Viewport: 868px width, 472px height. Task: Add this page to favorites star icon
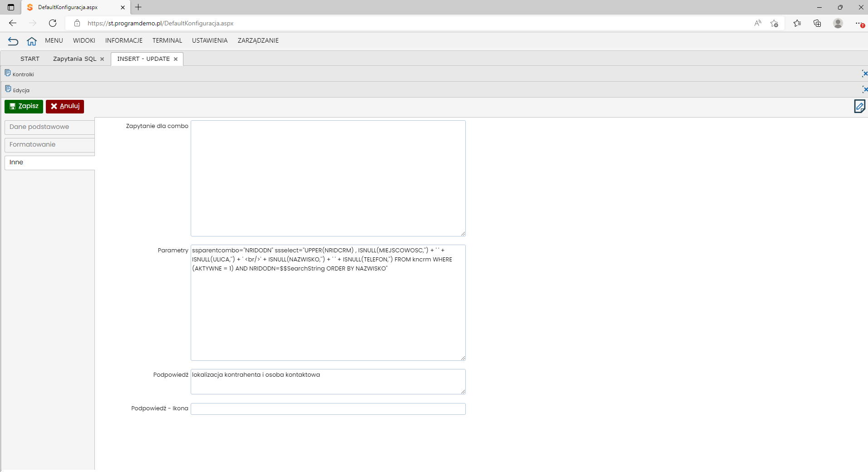coord(774,23)
